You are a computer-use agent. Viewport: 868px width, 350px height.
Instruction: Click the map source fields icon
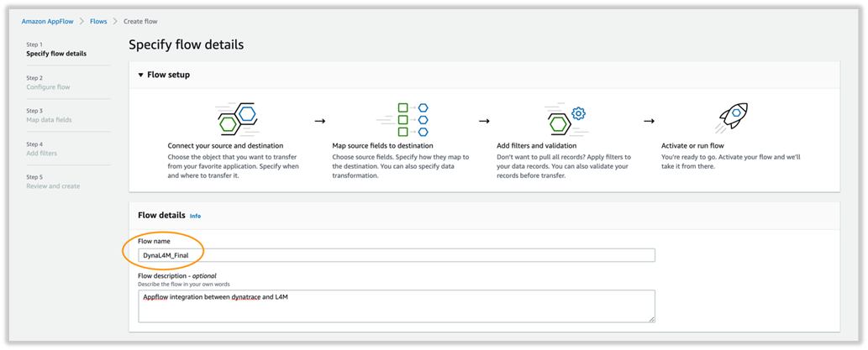[x=403, y=119]
